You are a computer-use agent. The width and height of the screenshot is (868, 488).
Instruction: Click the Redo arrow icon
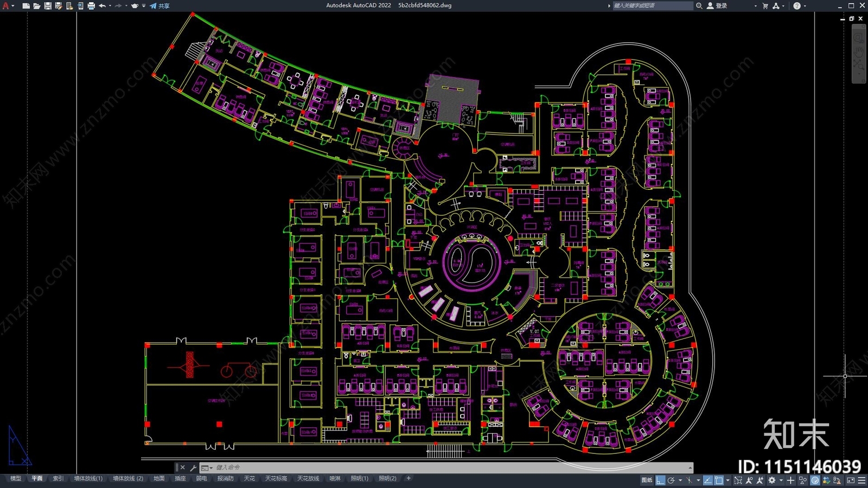tap(118, 5)
